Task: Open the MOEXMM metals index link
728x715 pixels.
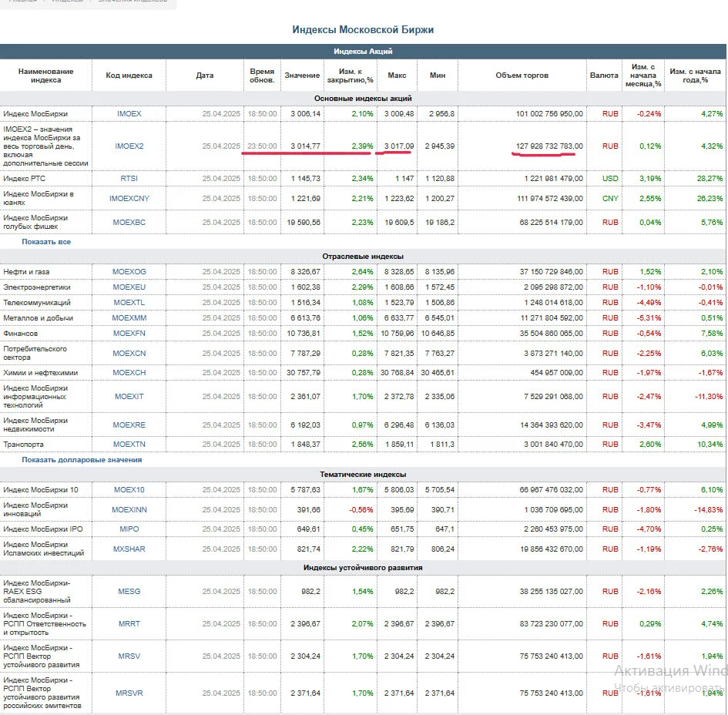Action: click(x=129, y=318)
